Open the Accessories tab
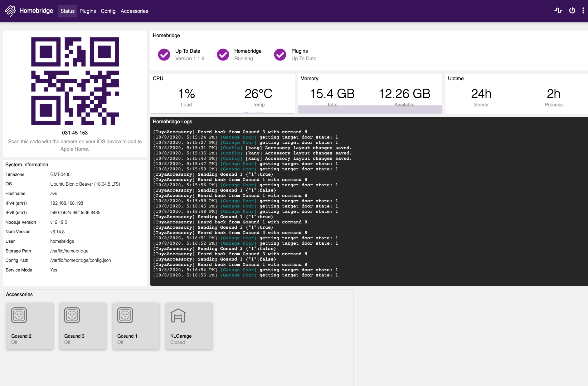Viewport: 588px width, 386px height. [x=134, y=11]
